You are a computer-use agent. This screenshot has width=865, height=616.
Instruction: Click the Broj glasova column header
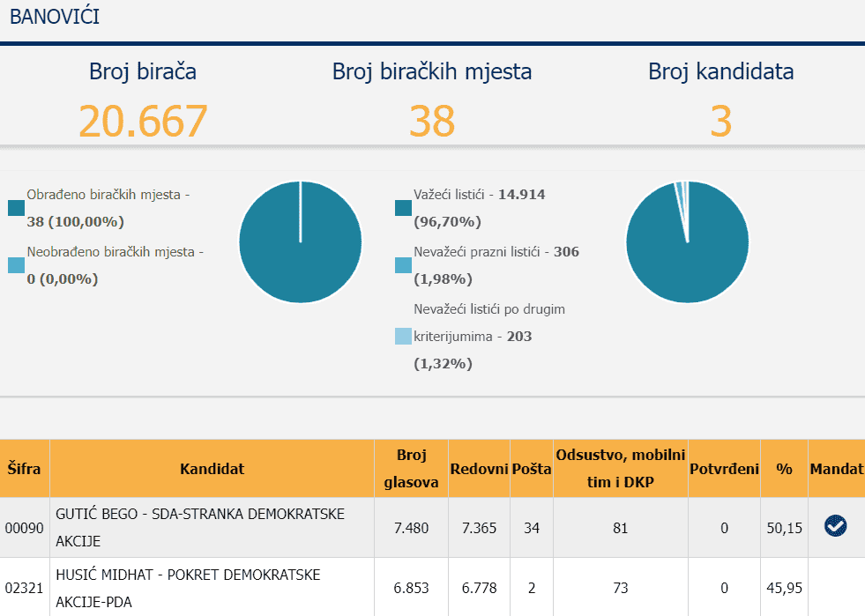[x=411, y=469]
